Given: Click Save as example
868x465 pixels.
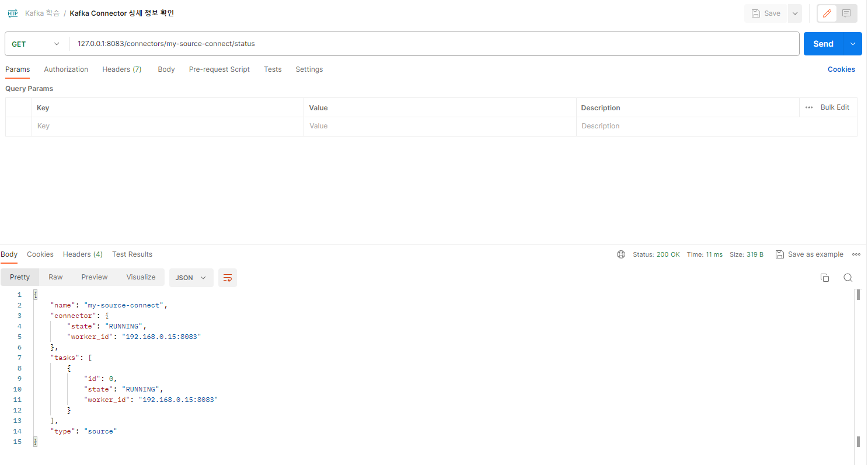Looking at the screenshot, I should click(x=809, y=254).
